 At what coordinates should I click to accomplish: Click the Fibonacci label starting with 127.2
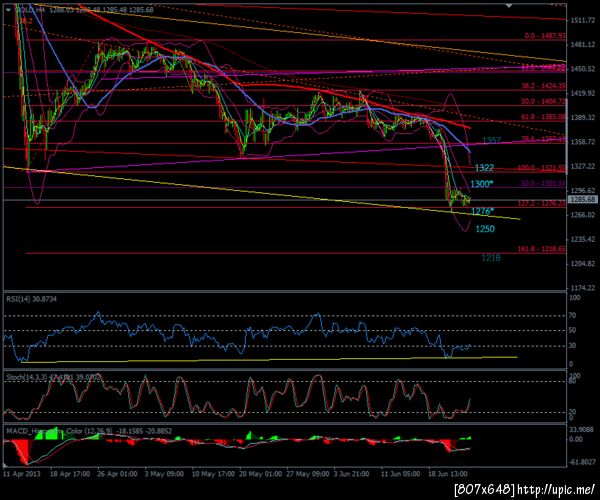[541, 204]
